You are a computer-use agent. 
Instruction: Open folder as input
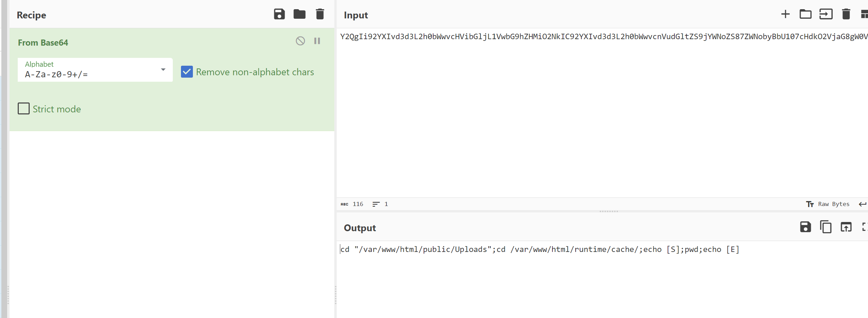point(805,14)
